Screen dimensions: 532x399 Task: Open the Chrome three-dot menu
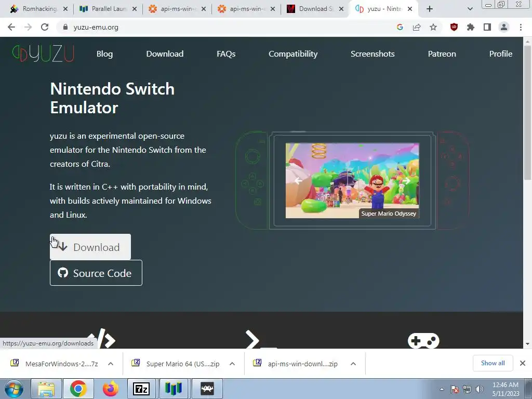(521, 27)
